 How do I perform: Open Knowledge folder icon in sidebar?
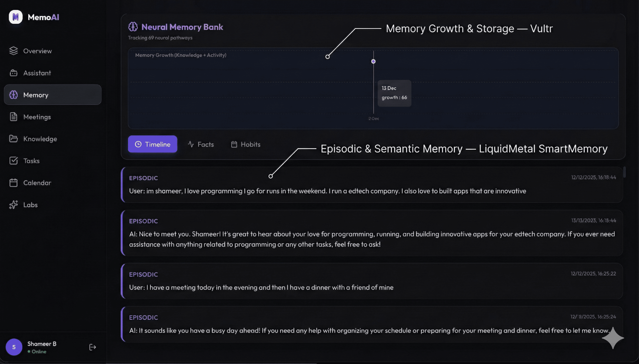pos(13,139)
